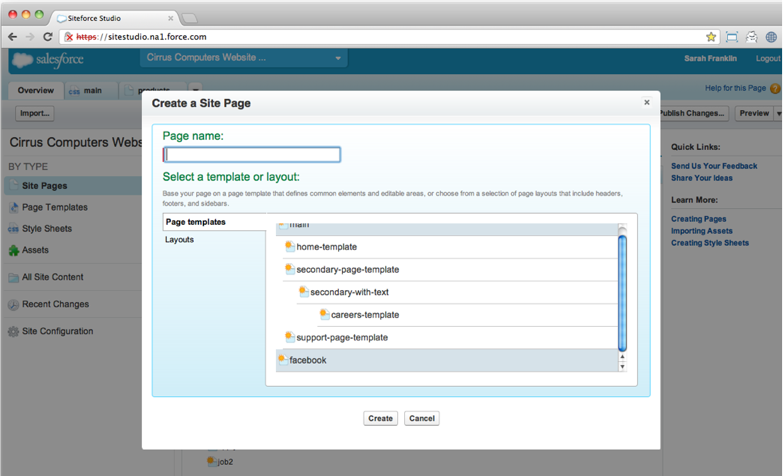Image resolution: width=783 pixels, height=476 pixels.
Task: Select Site Pages in the sidebar
Action: click(x=73, y=186)
